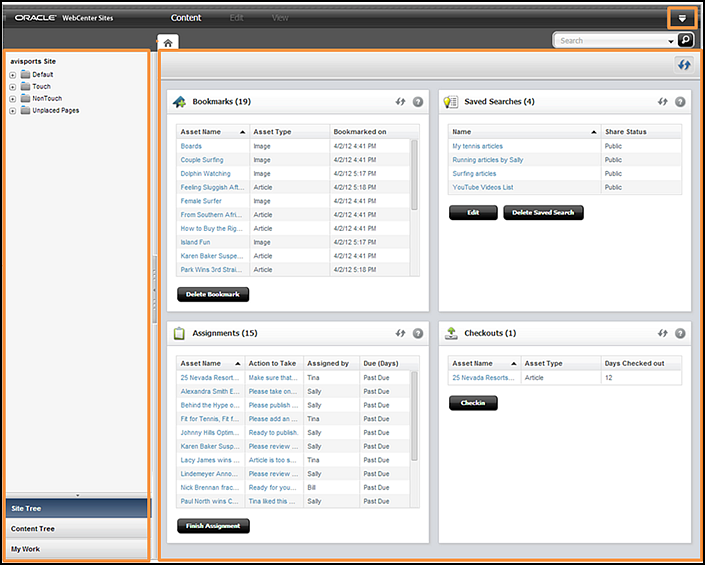Open the YouTube Videos List saved search
The image size is (705, 565).
[x=482, y=187]
